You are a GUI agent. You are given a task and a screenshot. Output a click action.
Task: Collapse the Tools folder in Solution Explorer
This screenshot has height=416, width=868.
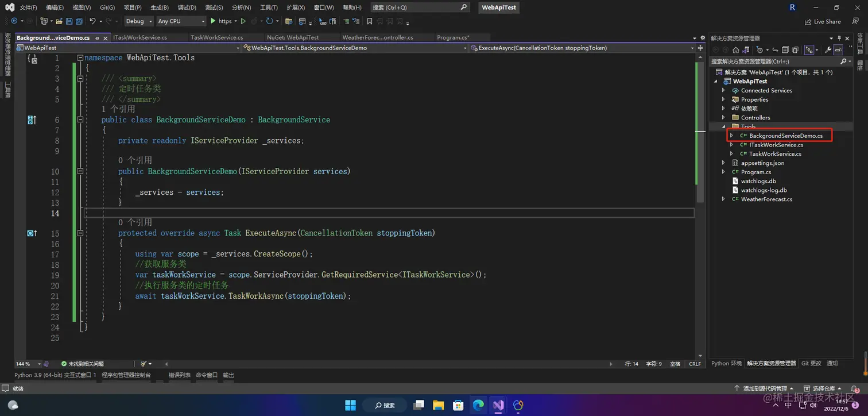[x=723, y=126]
